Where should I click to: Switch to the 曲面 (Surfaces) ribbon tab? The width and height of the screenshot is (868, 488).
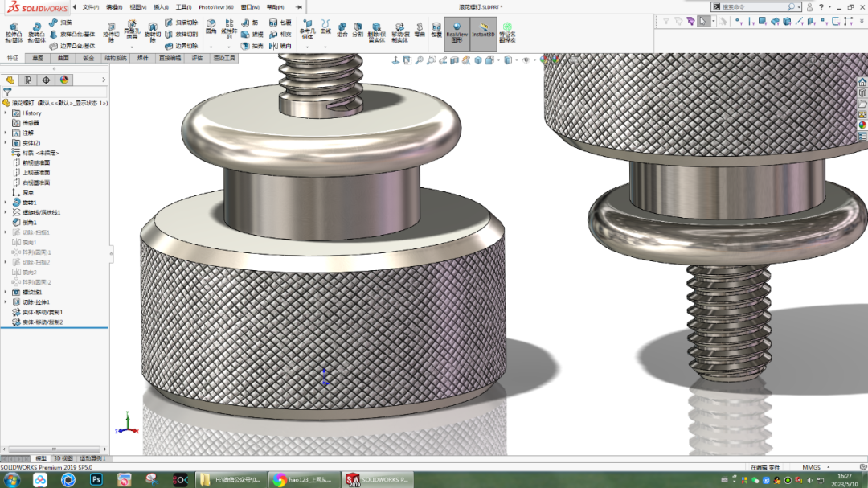pyautogui.click(x=63, y=58)
